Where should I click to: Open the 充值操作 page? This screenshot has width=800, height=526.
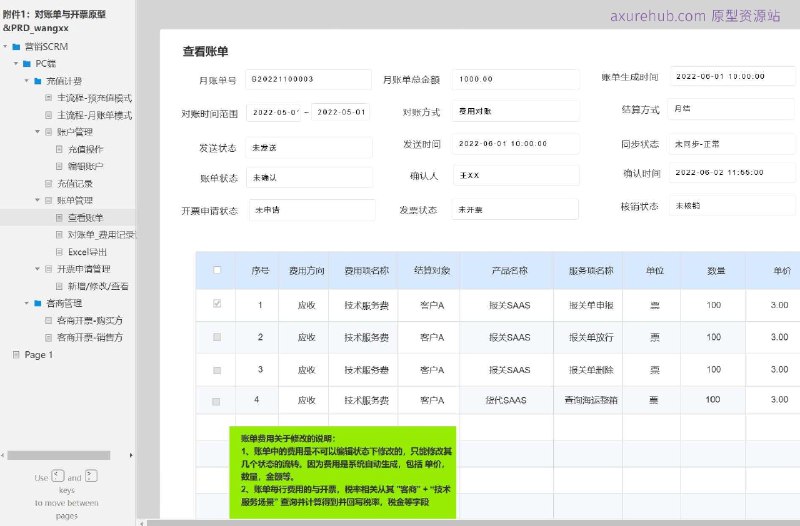(86, 149)
